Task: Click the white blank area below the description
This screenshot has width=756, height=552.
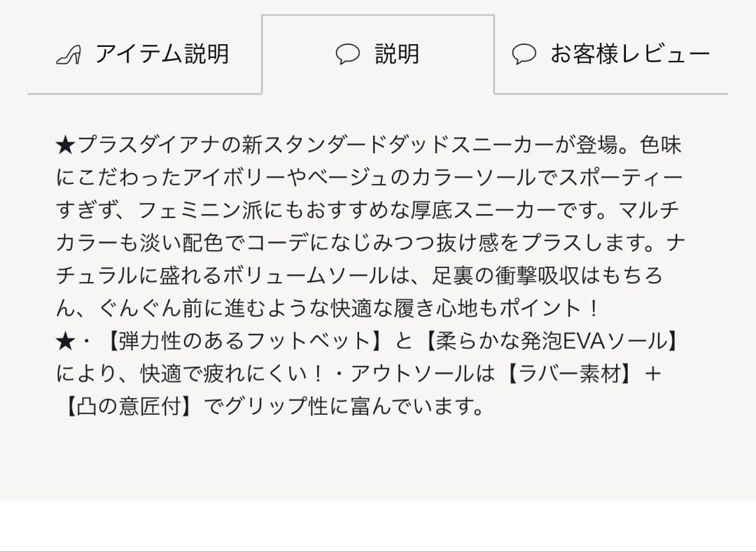Action: 378,525
